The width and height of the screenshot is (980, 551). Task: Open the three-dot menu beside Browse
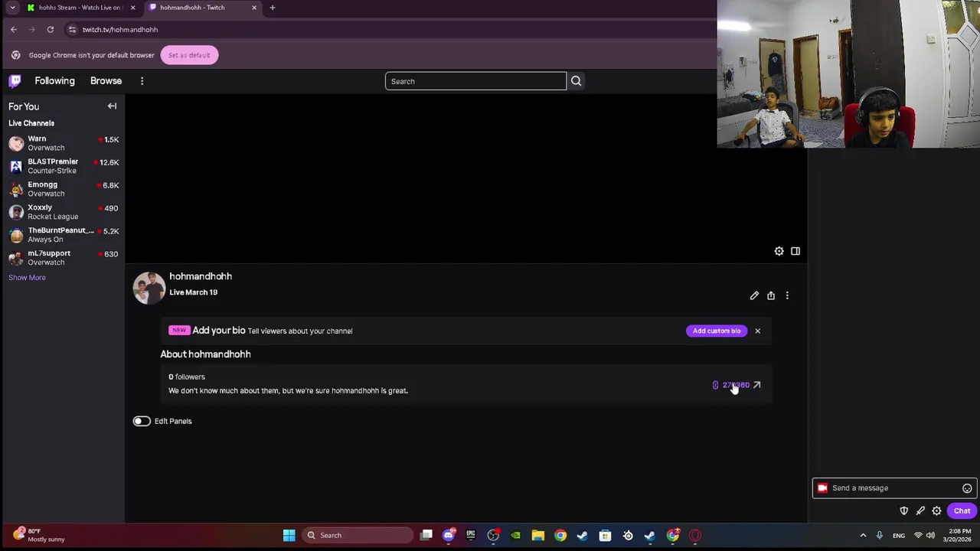(142, 81)
